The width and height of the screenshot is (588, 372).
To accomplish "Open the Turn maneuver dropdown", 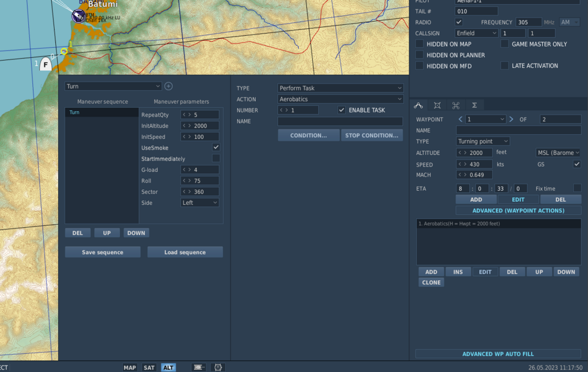I will [x=113, y=87].
